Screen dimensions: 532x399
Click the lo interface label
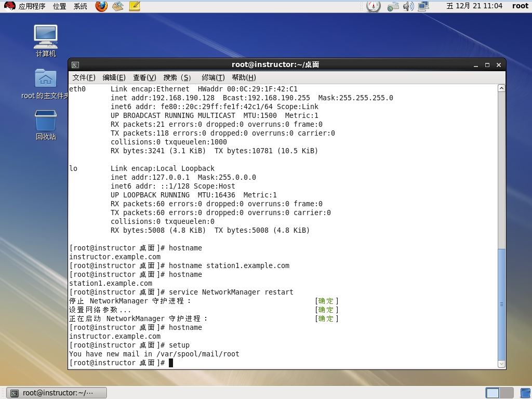click(73, 168)
